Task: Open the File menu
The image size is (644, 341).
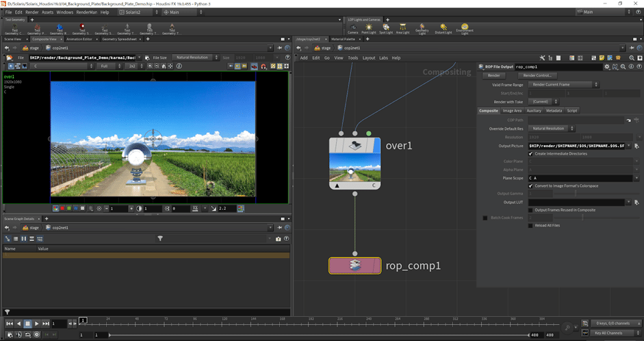Action: click(8, 12)
